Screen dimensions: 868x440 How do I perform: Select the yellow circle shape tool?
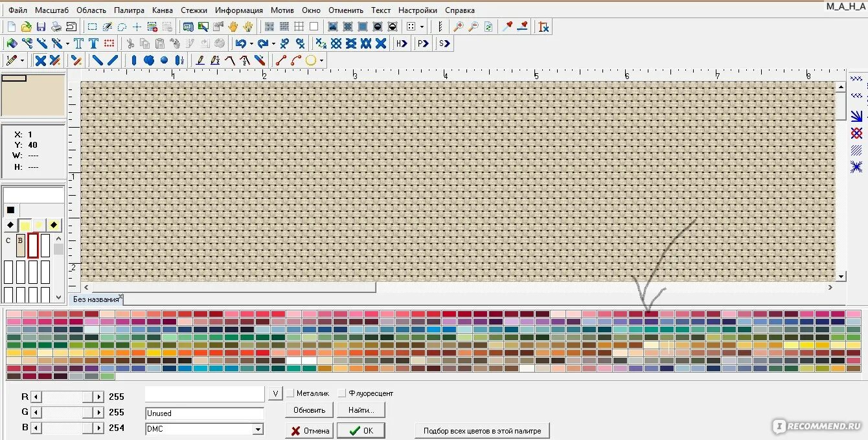[310, 60]
